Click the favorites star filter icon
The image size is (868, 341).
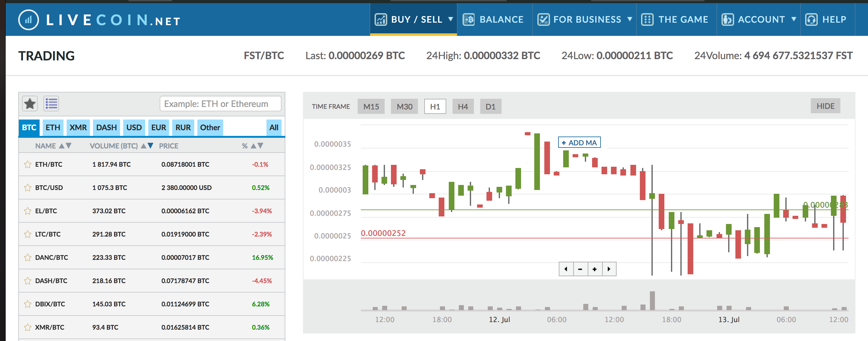[30, 103]
